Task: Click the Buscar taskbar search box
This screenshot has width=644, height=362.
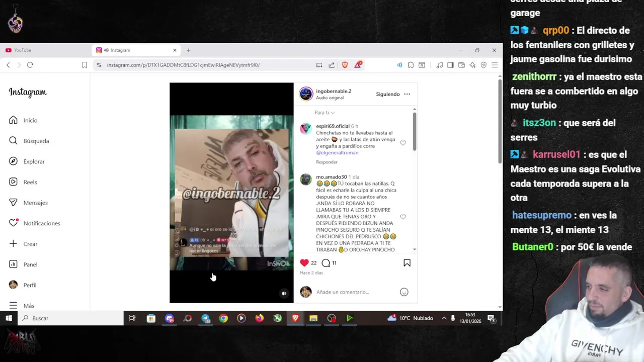Action: pos(70,318)
